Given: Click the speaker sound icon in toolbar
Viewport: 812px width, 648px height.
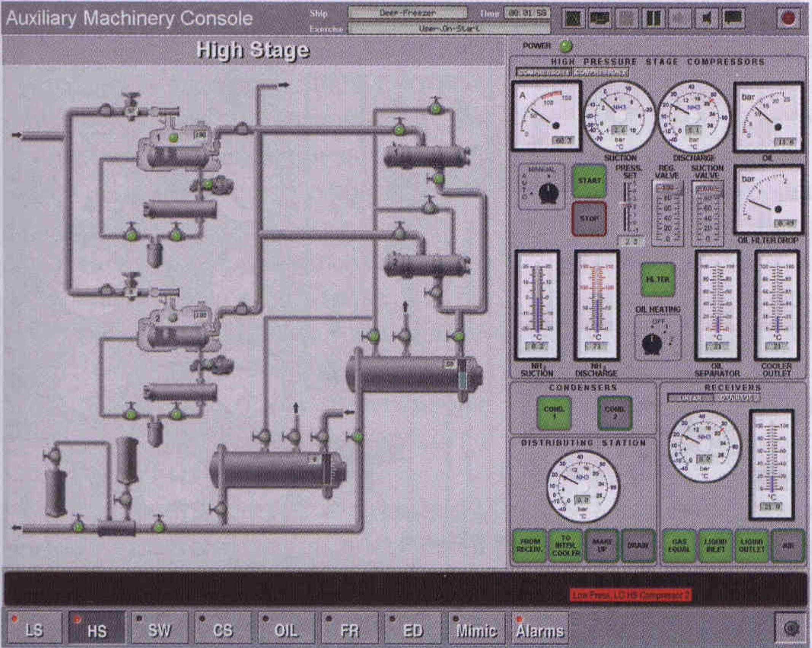Looking at the screenshot, I should [x=707, y=19].
